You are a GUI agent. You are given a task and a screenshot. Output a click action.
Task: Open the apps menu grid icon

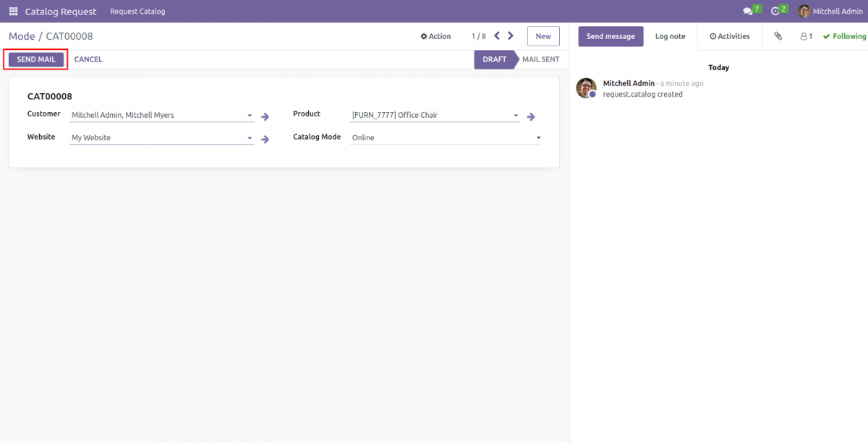12,11
